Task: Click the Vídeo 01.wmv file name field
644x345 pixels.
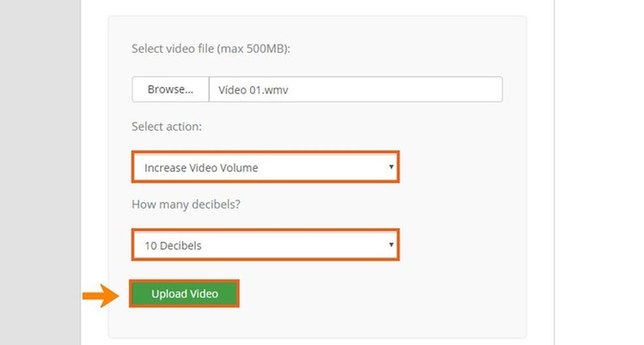Action: (x=355, y=90)
